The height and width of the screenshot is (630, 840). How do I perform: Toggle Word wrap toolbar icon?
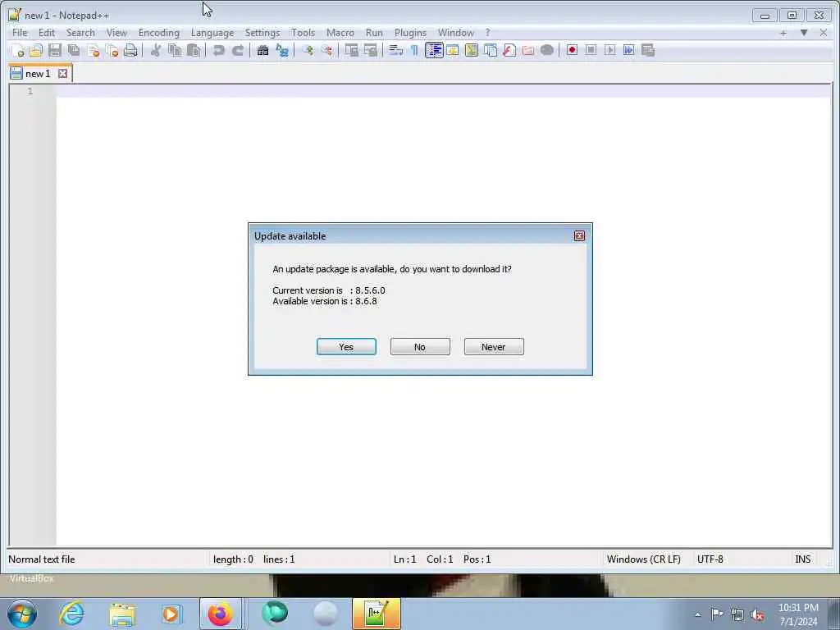pos(396,50)
